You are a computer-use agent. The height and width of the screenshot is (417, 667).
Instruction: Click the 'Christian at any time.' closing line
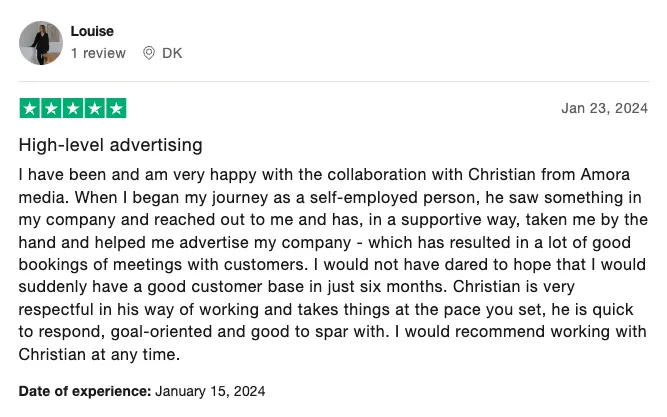point(100,354)
